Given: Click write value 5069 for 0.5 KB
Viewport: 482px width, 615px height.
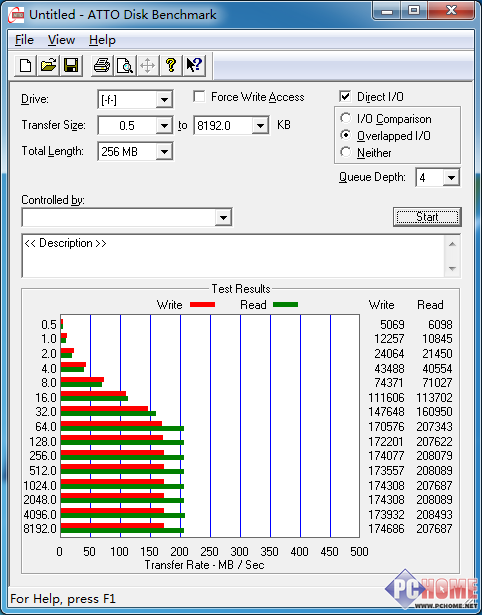Looking at the screenshot, I should [392, 325].
